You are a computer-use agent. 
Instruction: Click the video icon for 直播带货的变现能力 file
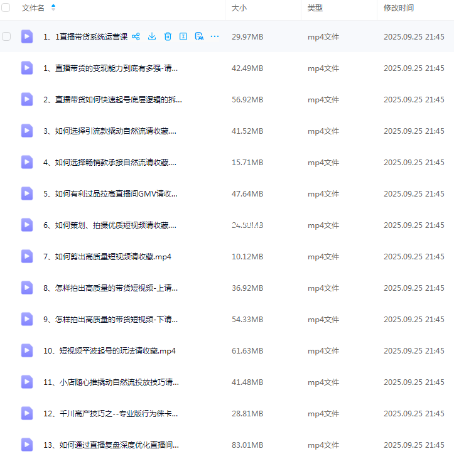point(27,68)
